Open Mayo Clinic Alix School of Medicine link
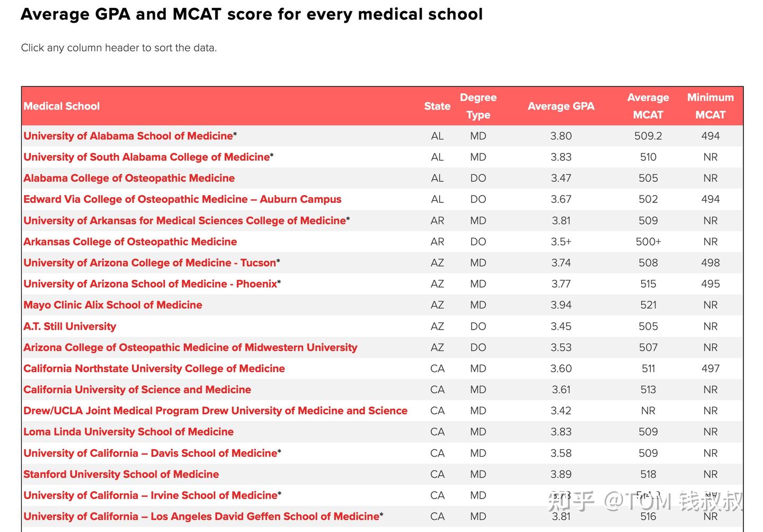The width and height of the screenshot is (763, 532). 113,305
